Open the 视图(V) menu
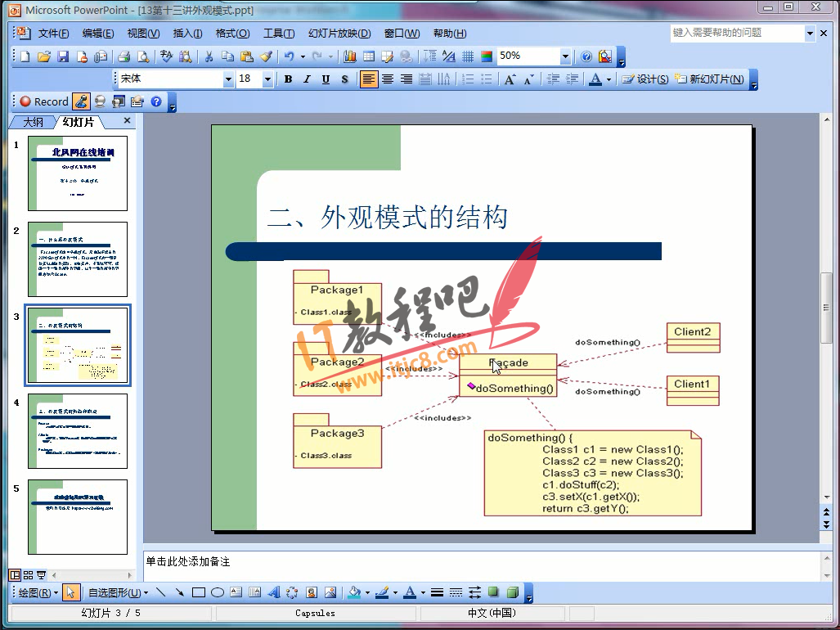The height and width of the screenshot is (630, 840). coord(144,34)
